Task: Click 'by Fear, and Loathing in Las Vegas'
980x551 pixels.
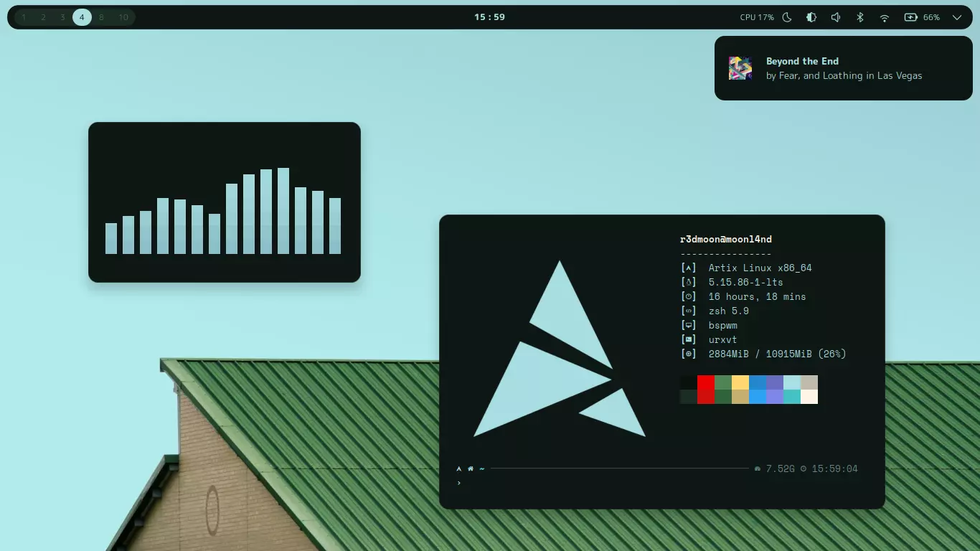Action: pos(844,75)
